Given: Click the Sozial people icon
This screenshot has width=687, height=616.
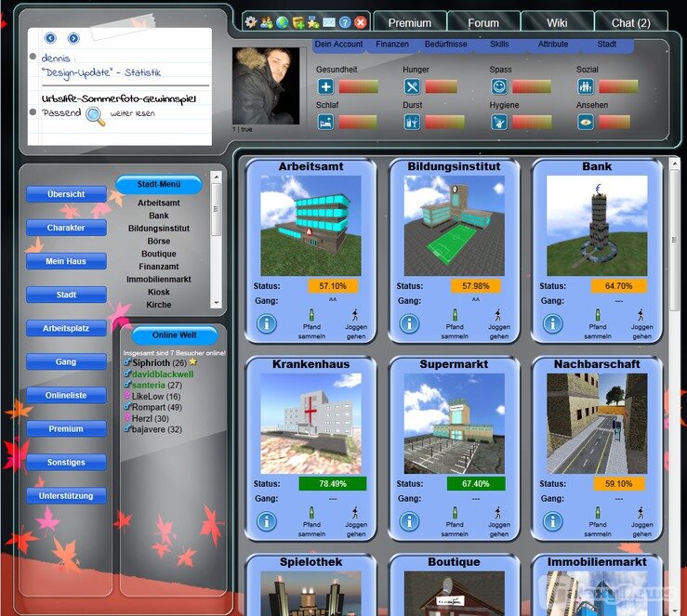Looking at the screenshot, I should coord(586,86).
